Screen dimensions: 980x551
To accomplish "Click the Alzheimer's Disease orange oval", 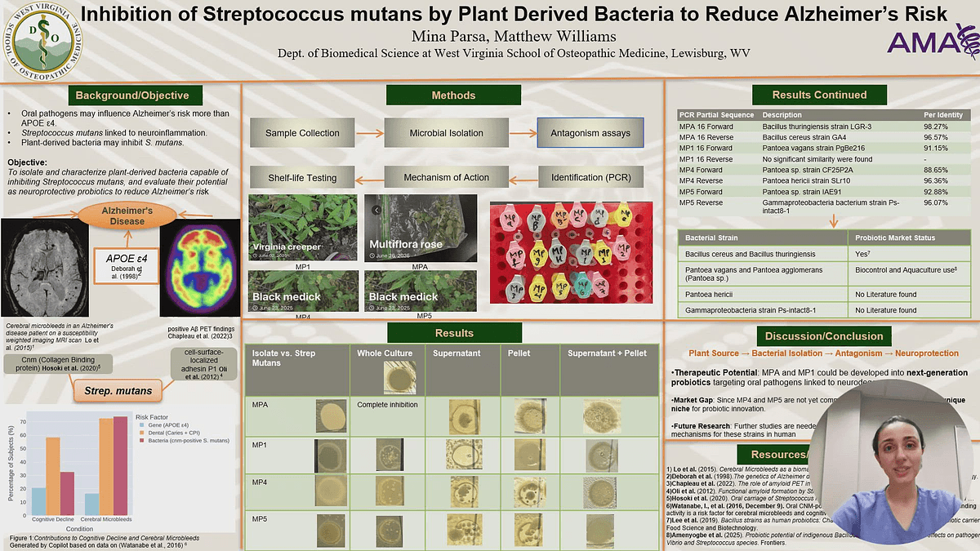I will pyautogui.click(x=129, y=216).
